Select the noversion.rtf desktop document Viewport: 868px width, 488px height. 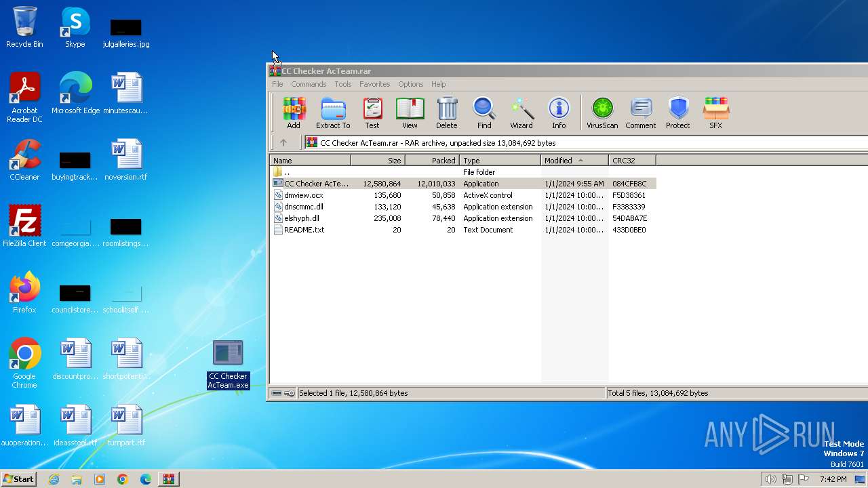126,160
